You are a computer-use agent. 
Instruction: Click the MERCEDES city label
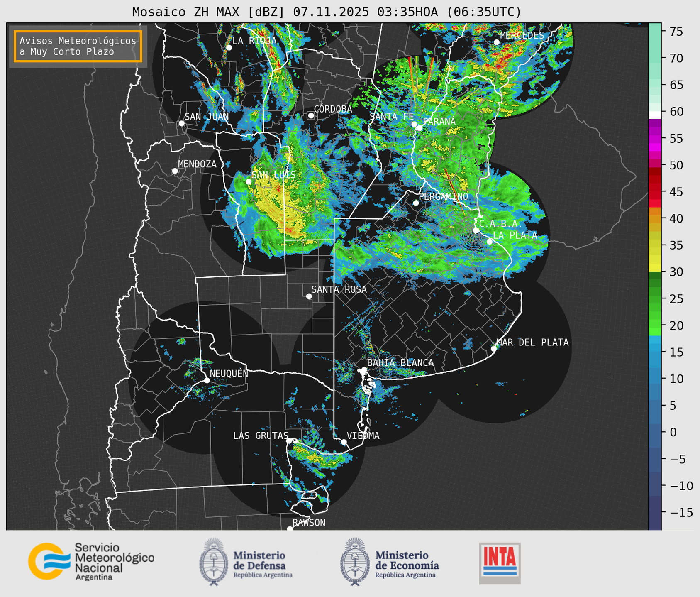[522, 36]
